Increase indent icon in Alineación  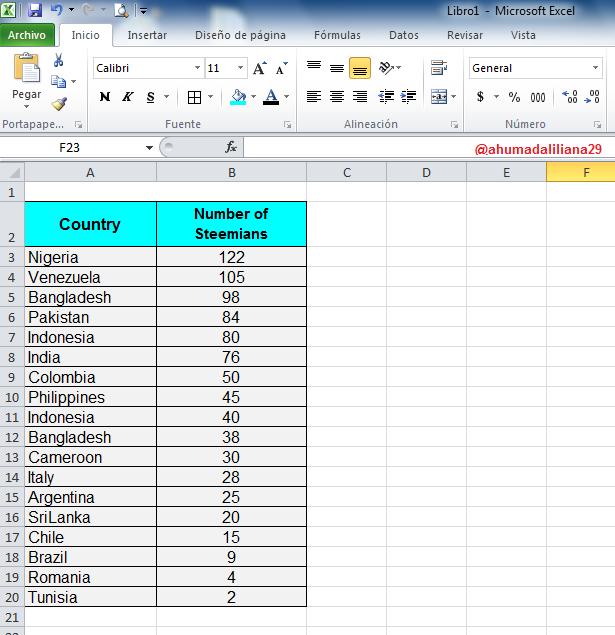pyautogui.click(x=408, y=97)
